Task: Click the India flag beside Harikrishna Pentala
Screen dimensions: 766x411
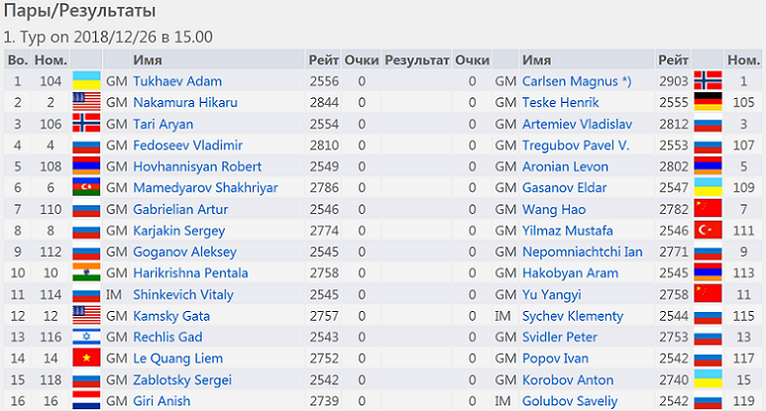Action: [x=86, y=273]
